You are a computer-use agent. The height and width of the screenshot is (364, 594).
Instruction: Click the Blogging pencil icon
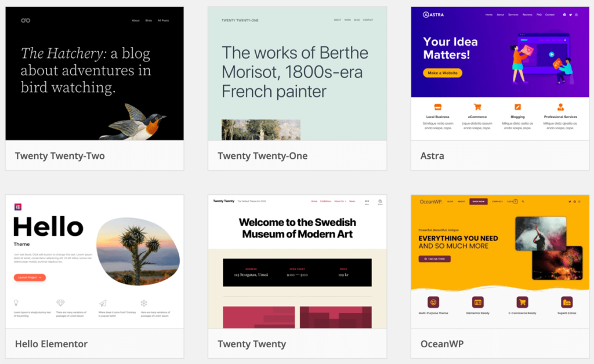(x=517, y=107)
